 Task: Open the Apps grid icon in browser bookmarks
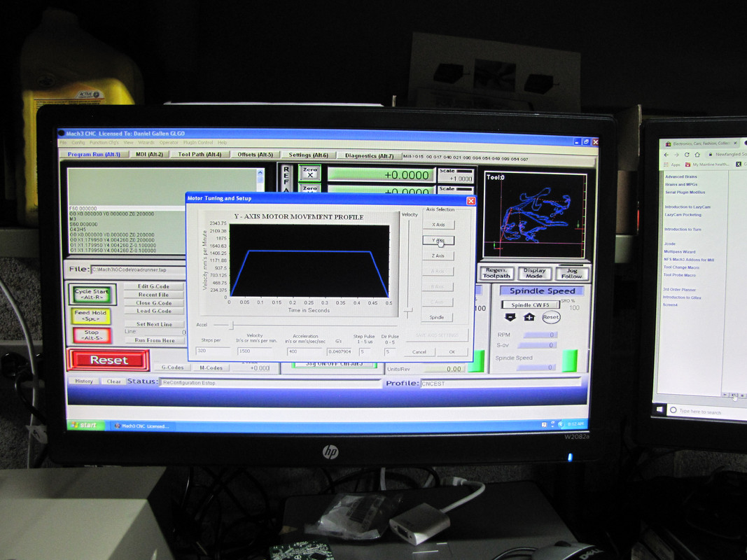tap(666, 164)
